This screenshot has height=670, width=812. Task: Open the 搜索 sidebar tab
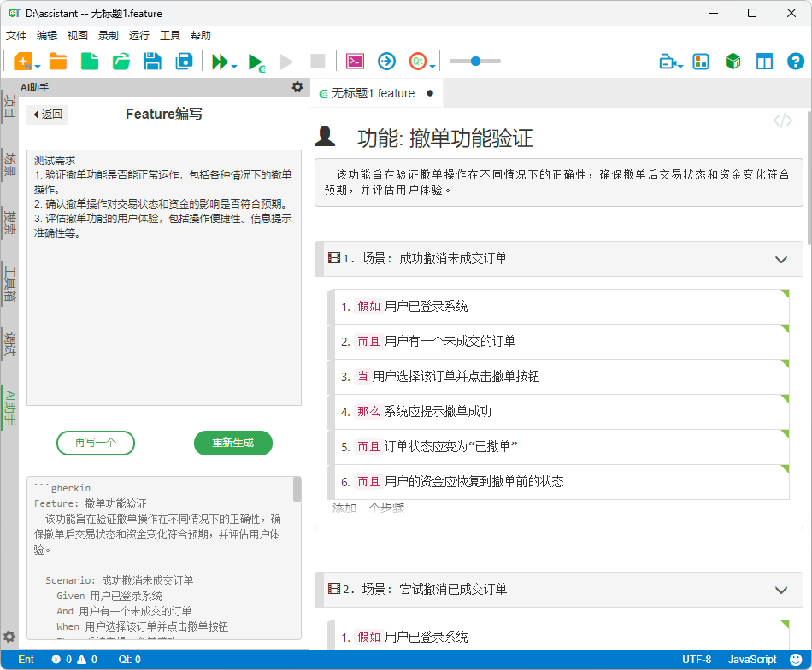9,223
